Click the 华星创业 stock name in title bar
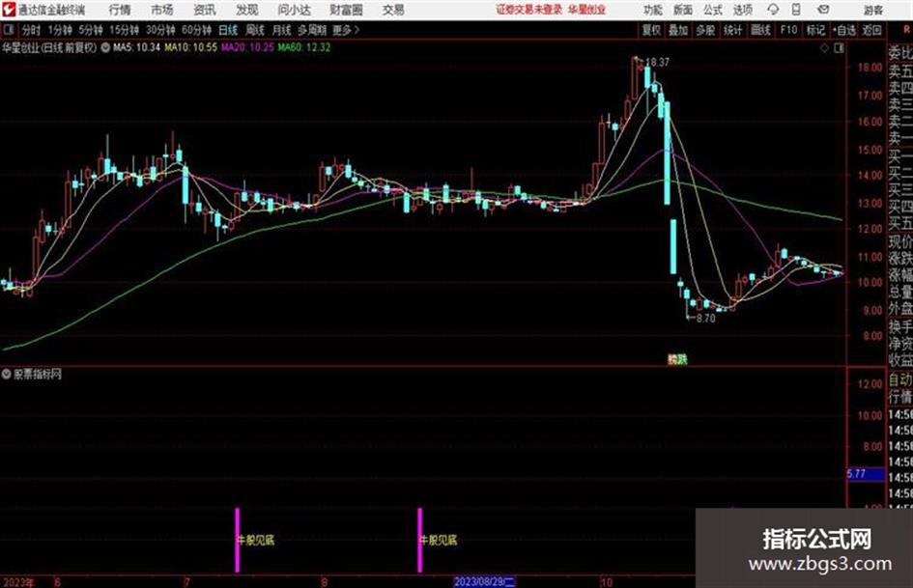The width and height of the screenshot is (913, 588). pyautogui.click(x=587, y=10)
